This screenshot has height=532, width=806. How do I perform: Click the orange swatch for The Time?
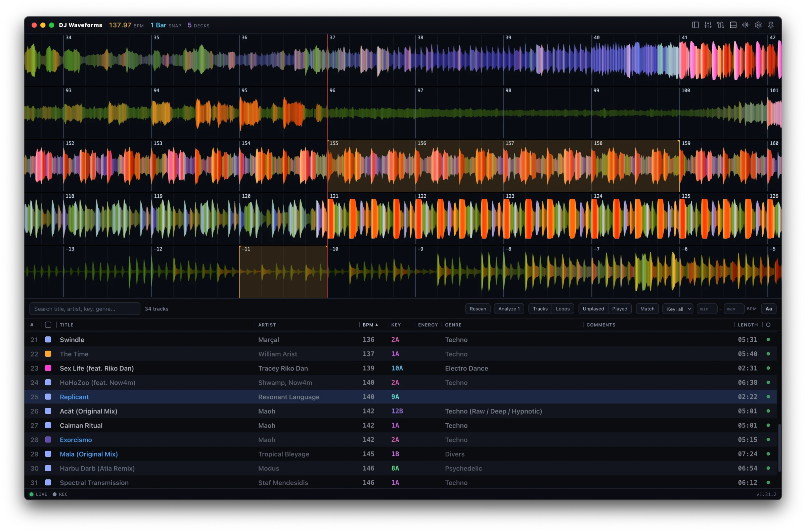tap(48, 353)
